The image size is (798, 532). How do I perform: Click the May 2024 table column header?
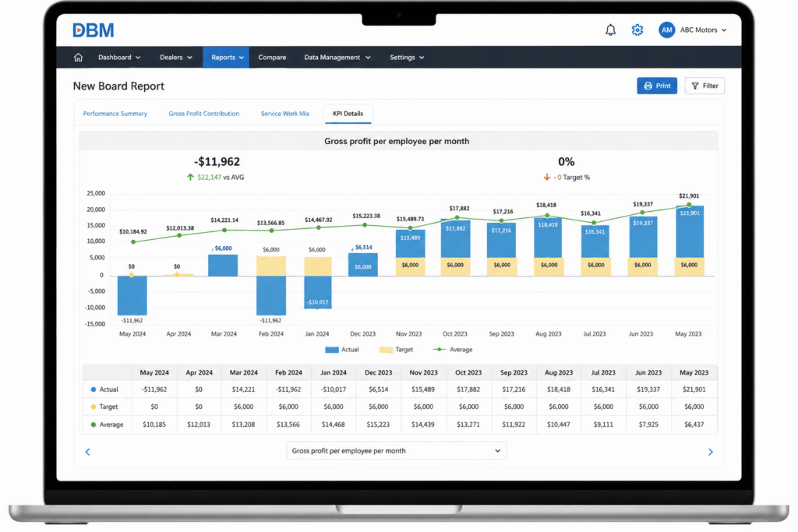(x=154, y=373)
